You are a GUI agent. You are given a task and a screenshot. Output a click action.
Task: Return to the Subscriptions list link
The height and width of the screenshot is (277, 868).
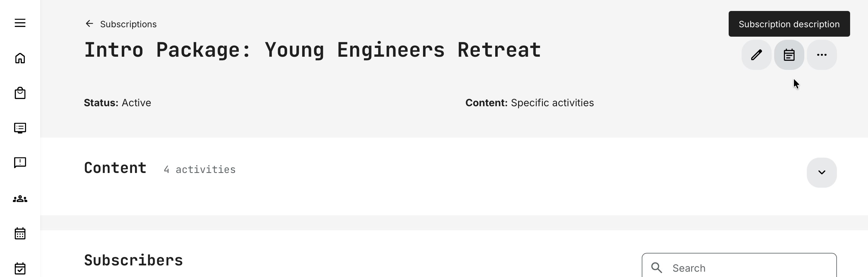tap(128, 24)
